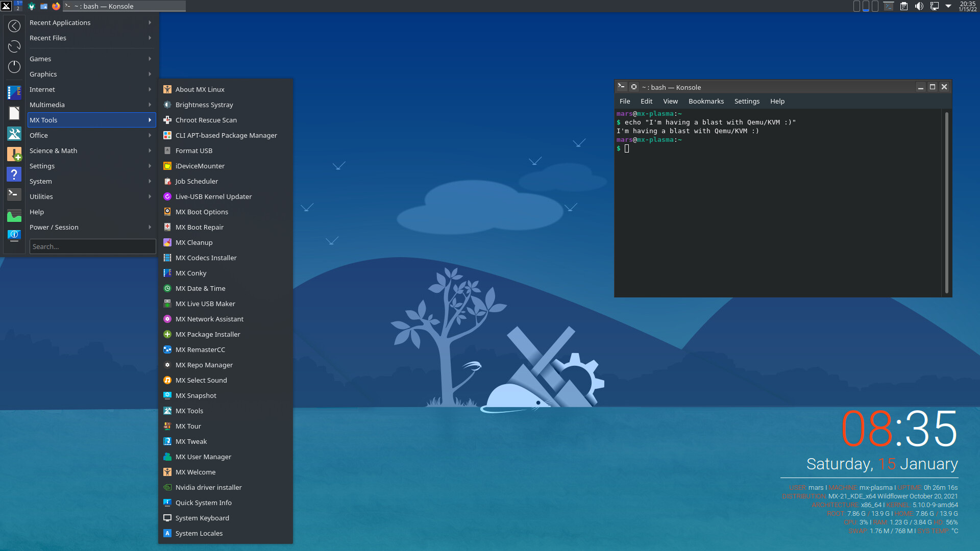Open About MX Linux from the MX Tools submenu
980x551 pixels.
[225, 89]
